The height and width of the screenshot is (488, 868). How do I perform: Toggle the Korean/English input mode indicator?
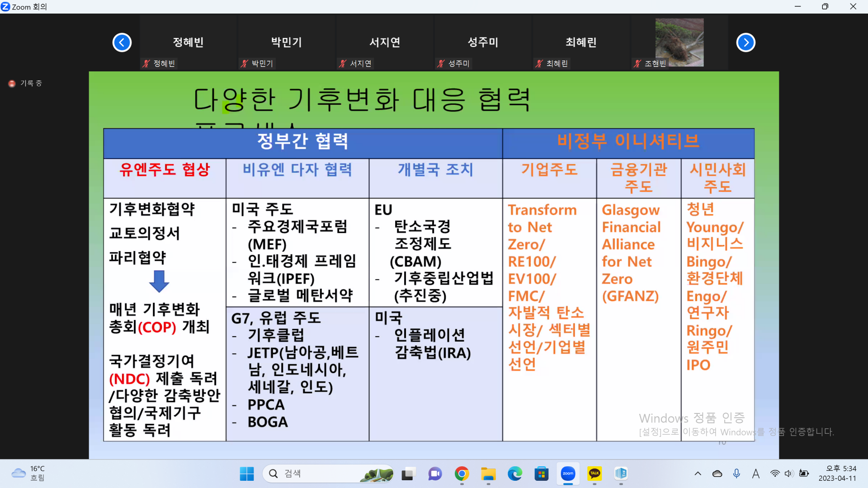tap(755, 474)
